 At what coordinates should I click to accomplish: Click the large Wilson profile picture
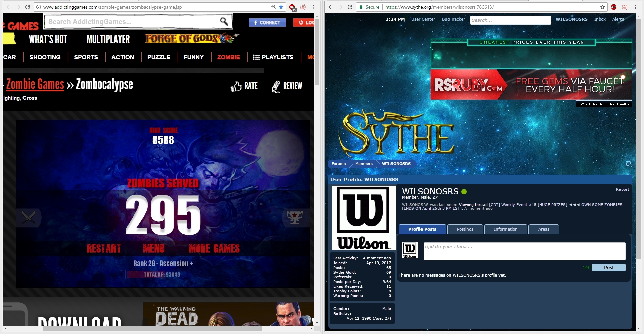pyautogui.click(x=364, y=218)
